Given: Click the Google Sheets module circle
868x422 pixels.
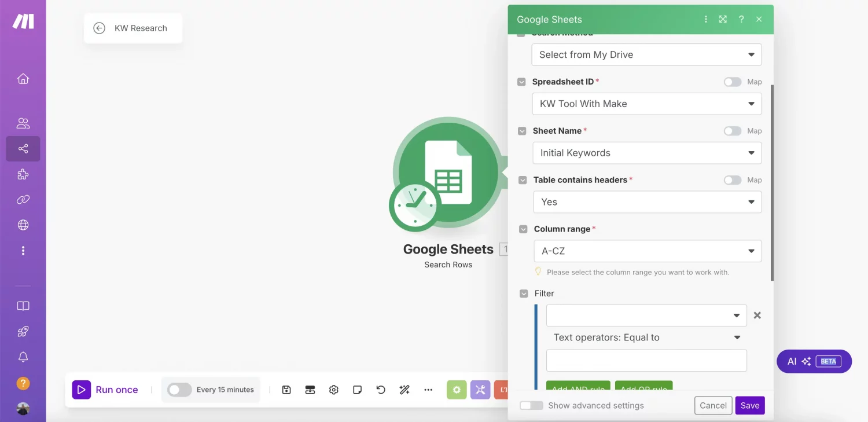Looking at the screenshot, I should (449, 173).
